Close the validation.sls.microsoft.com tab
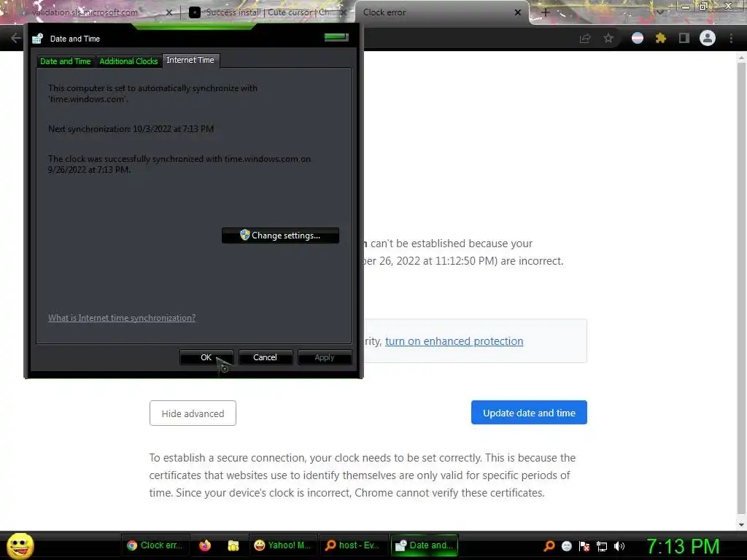The image size is (747, 560). pyautogui.click(x=169, y=12)
